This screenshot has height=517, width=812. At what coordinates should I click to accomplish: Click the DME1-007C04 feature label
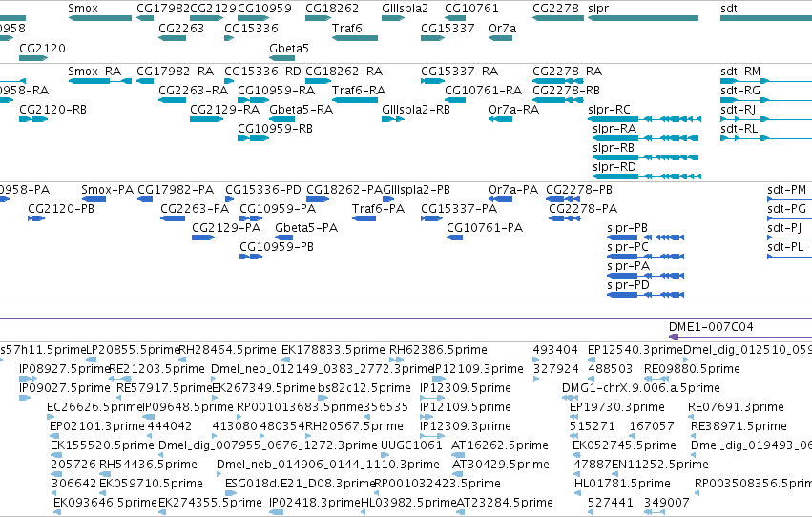pyautogui.click(x=711, y=326)
